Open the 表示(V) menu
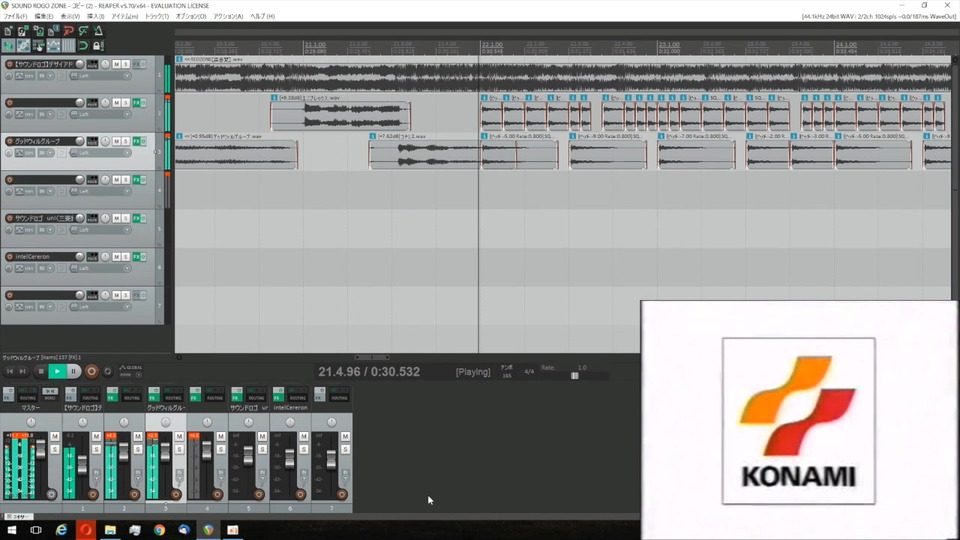This screenshot has width=960, height=540. tap(70, 17)
